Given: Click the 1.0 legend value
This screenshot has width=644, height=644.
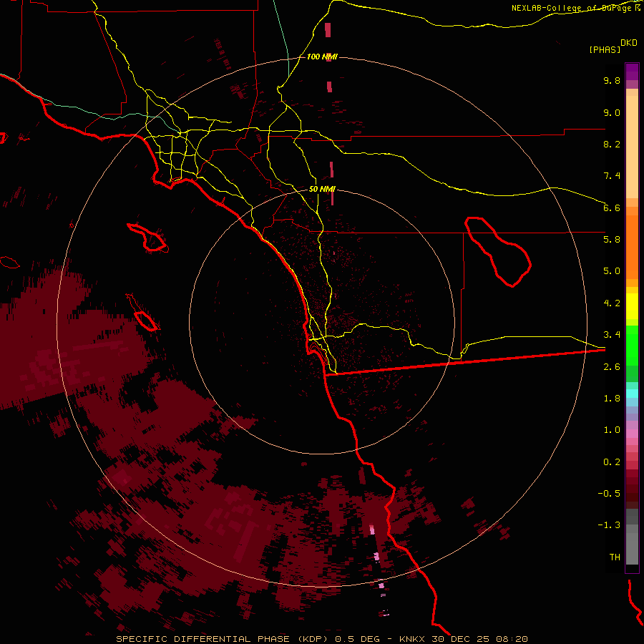Looking at the screenshot, I should [612, 430].
